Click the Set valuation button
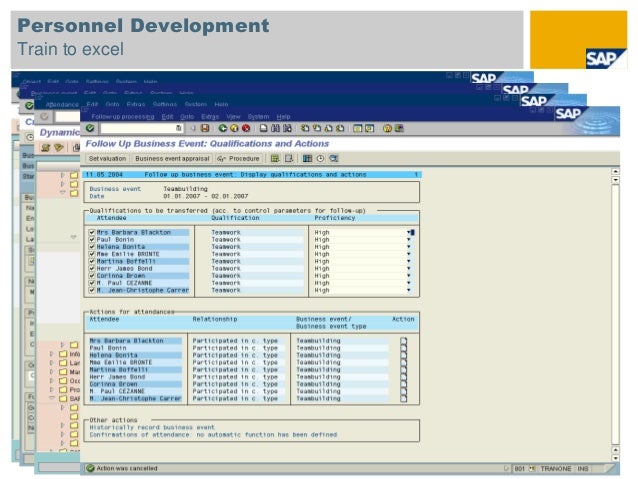The width and height of the screenshot is (638, 479). coord(107,158)
